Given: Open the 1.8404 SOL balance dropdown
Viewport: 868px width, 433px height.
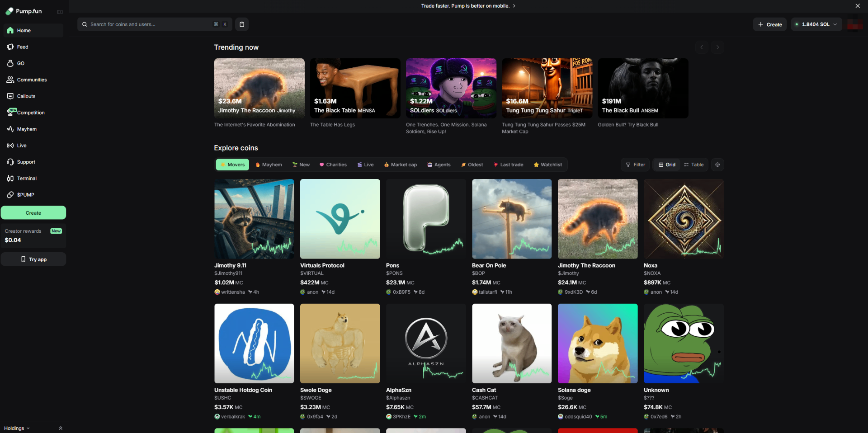Looking at the screenshot, I should (x=816, y=24).
